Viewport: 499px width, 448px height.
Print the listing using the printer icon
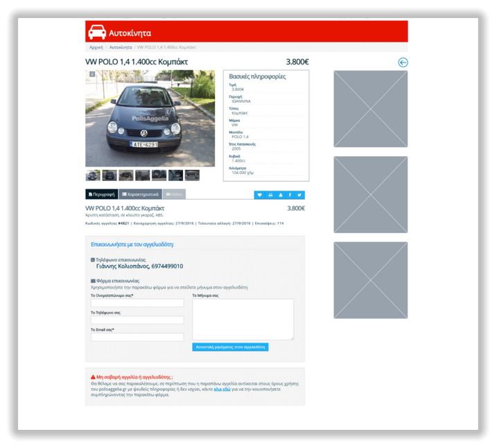pyautogui.click(x=270, y=195)
